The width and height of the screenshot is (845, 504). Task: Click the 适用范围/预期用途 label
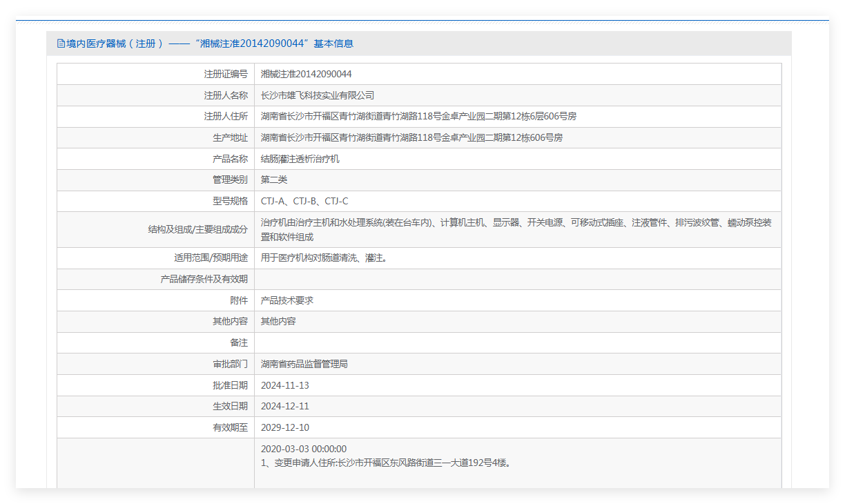pos(211,258)
